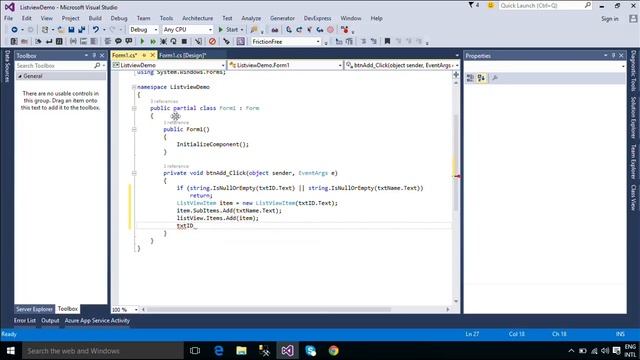The height and width of the screenshot is (360, 640).
Task: Open the btnAdd_Click member dropdown
Action: [402, 65]
